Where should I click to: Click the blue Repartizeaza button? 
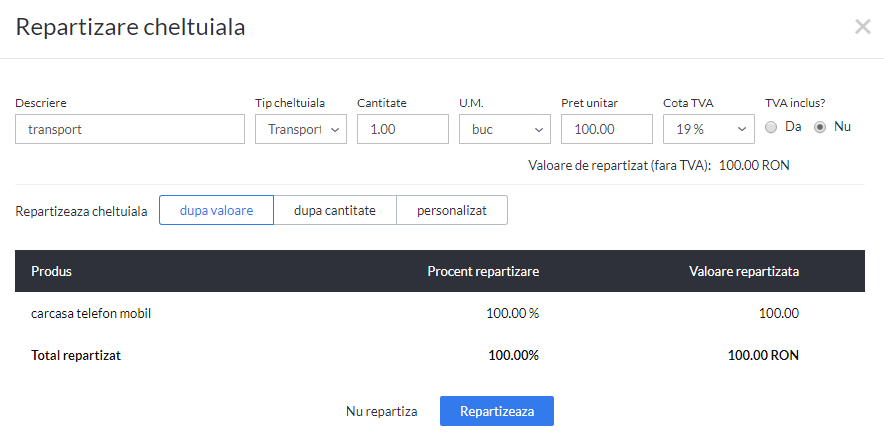(x=497, y=411)
